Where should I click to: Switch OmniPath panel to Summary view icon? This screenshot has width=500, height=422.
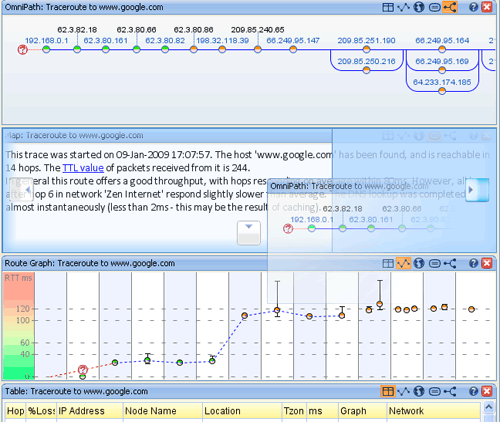(x=434, y=7)
